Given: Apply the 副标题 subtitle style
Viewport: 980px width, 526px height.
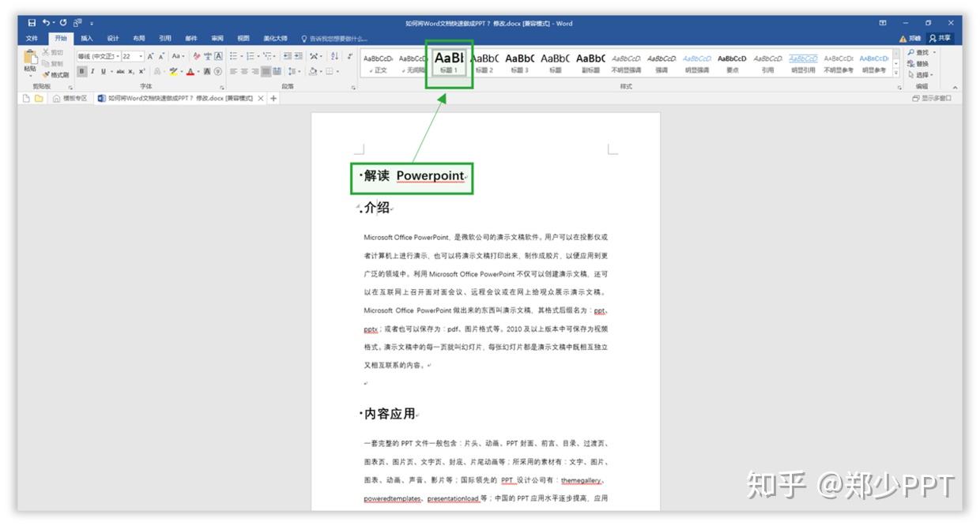Looking at the screenshot, I should 590,62.
